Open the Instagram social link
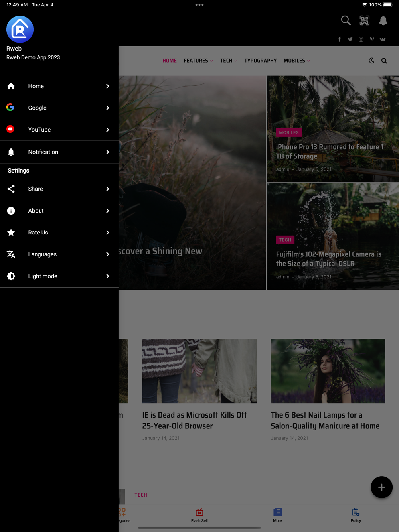 tap(361, 39)
